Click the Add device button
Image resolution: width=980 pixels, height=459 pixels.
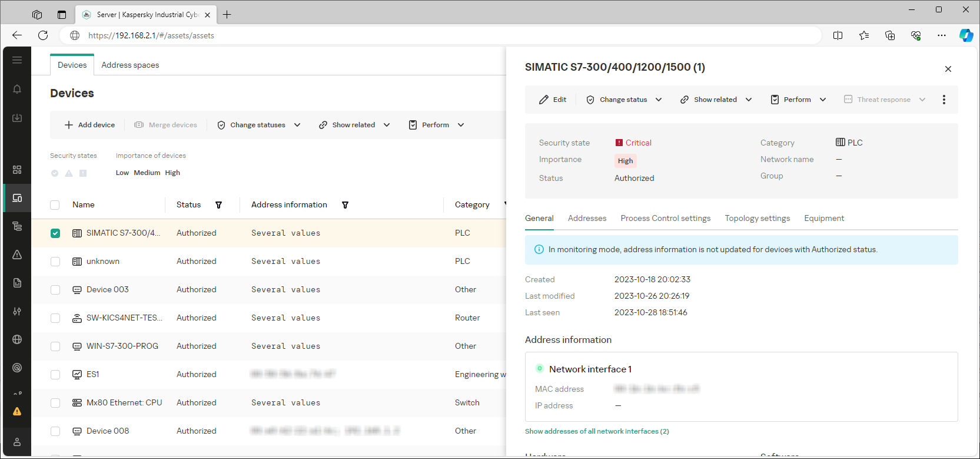coord(90,125)
